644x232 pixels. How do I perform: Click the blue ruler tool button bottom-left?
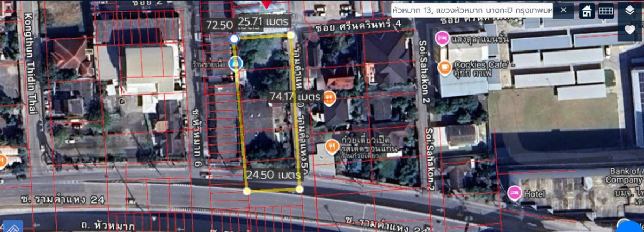pos(12,227)
